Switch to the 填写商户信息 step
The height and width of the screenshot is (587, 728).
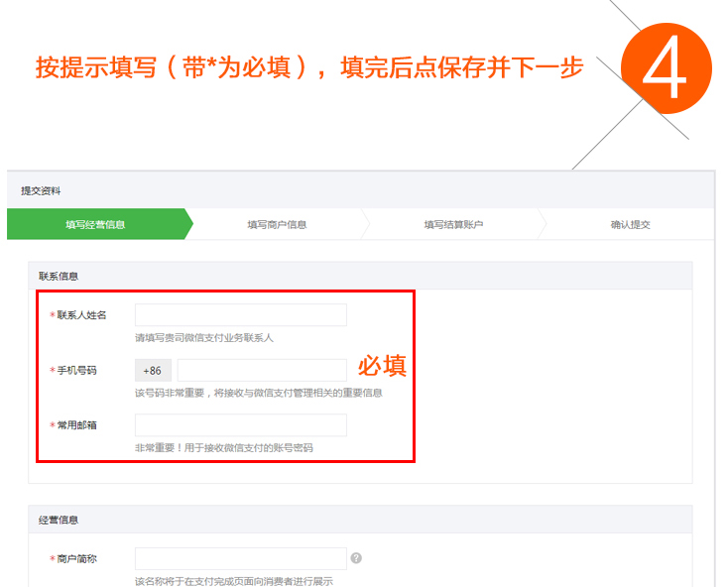coord(277,225)
